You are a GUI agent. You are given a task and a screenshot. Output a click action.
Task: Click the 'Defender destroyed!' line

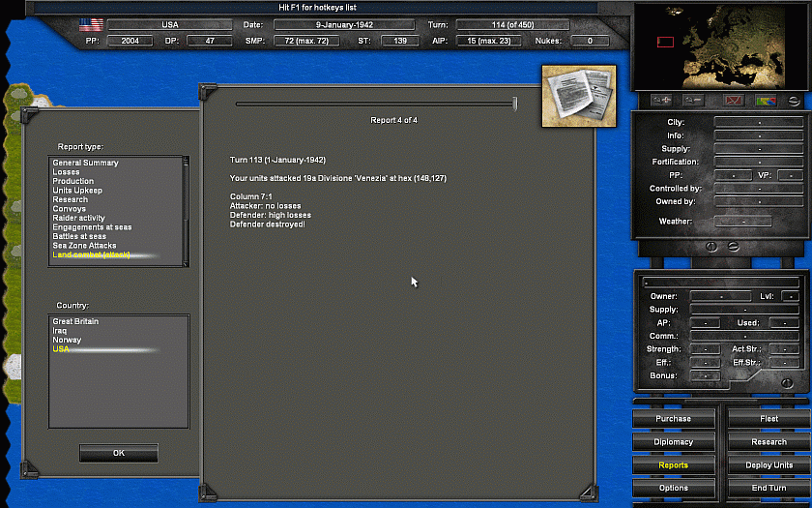[x=268, y=224]
